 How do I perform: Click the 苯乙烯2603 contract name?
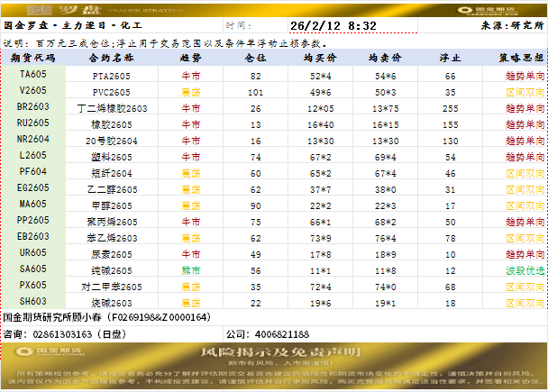(x=112, y=238)
